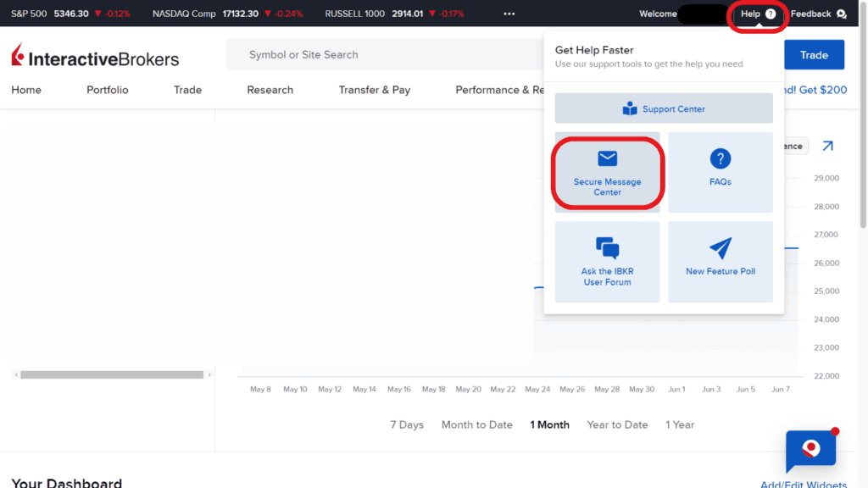Open the Transfer & Pay menu
The image size is (868, 488).
tap(374, 90)
